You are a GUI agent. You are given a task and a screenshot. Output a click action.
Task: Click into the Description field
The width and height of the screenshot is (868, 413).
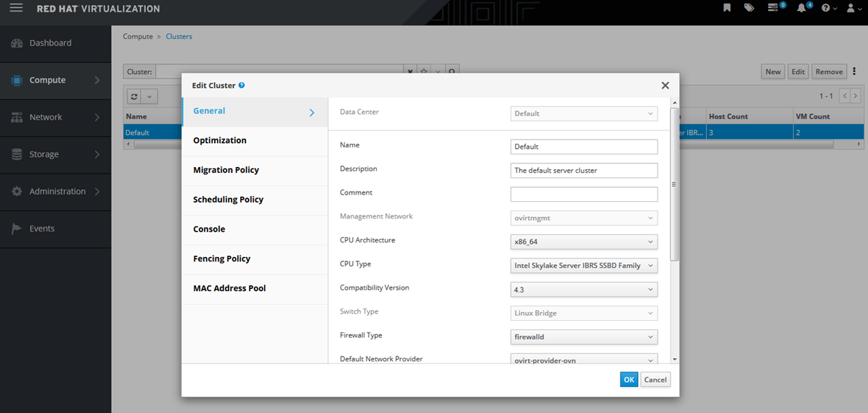(584, 171)
